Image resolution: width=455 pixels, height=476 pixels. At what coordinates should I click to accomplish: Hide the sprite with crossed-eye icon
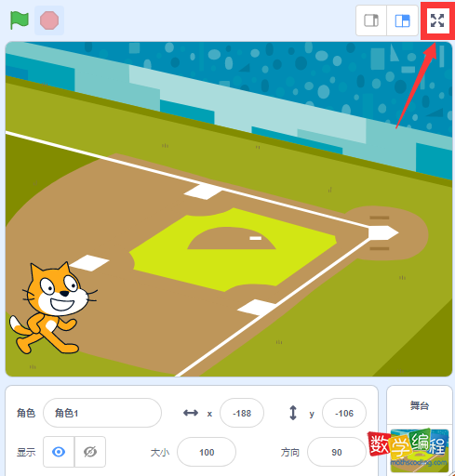[x=90, y=452]
